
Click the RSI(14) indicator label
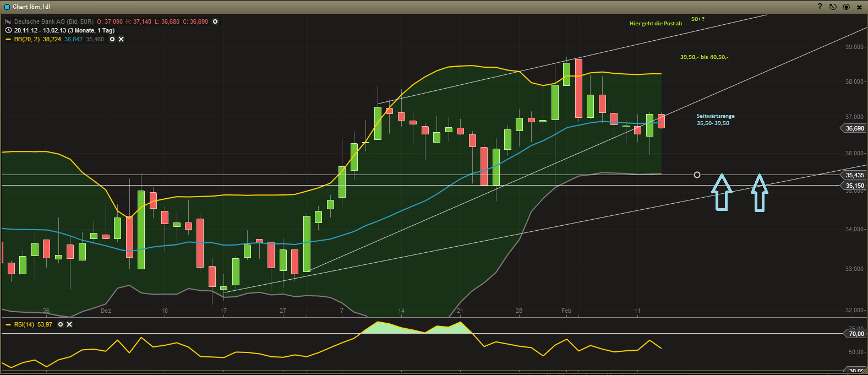click(24, 324)
